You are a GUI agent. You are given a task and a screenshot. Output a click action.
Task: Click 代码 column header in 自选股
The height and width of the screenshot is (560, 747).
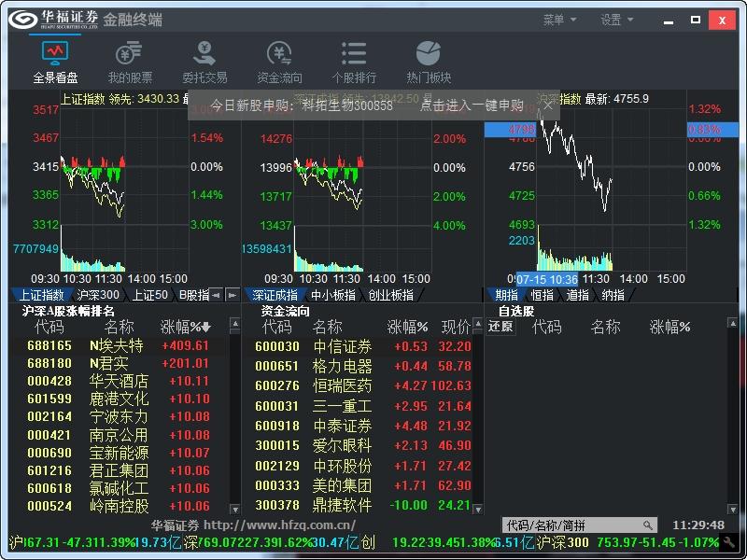(546, 328)
